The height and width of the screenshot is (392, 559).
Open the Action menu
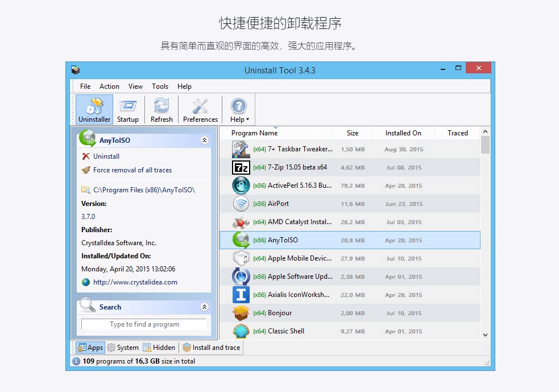pyautogui.click(x=109, y=86)
